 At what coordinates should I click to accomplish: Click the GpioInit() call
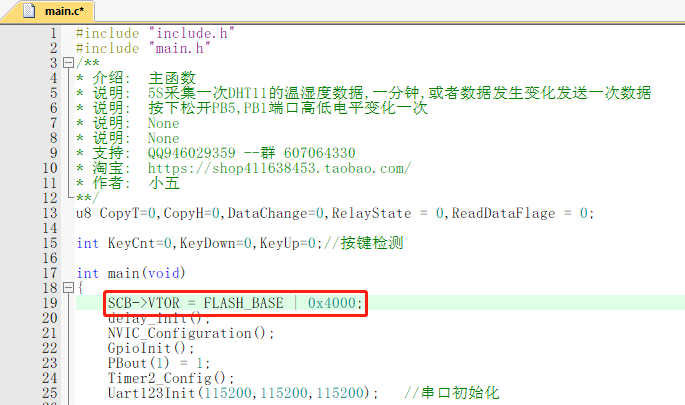(151, 348)
